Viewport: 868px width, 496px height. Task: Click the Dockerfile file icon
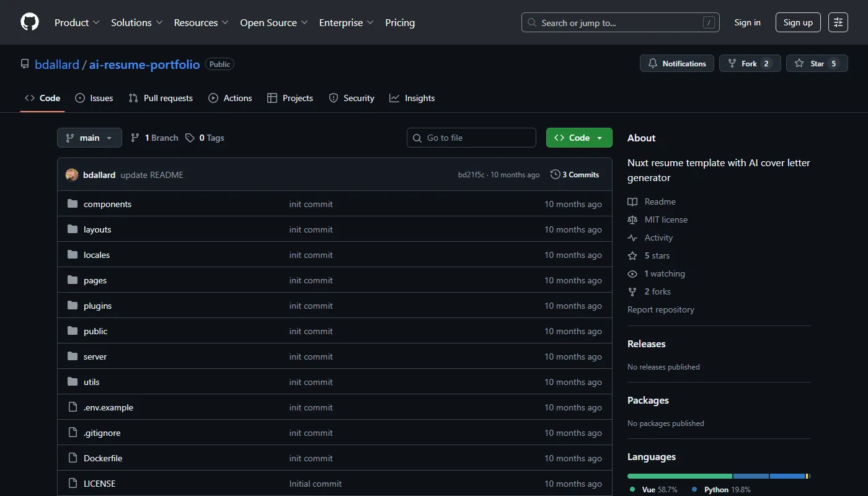point(73,458)
